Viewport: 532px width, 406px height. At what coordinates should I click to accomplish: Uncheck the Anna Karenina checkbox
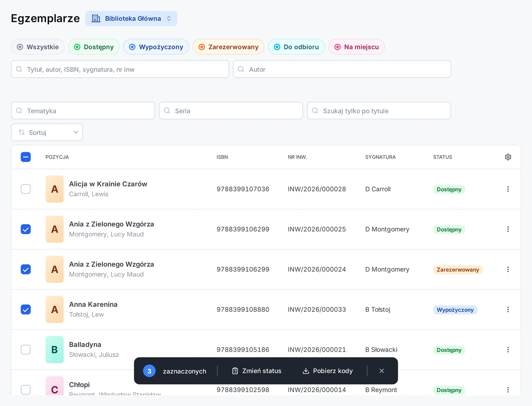26,310
